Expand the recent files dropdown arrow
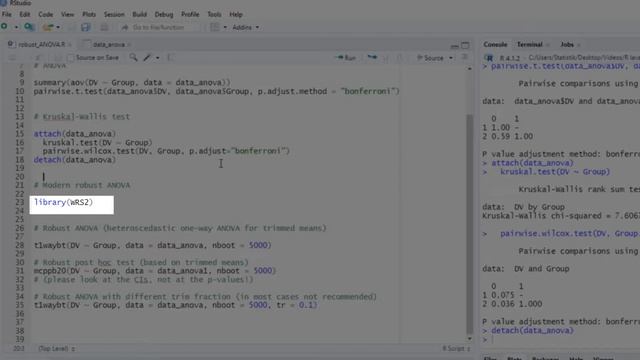640x360 pixels. click(58, 27)
